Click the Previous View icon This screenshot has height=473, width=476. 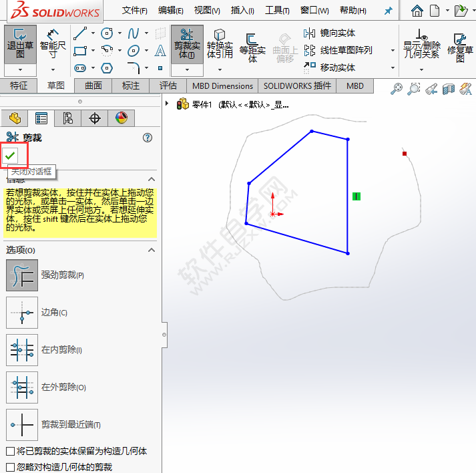pos(431,89)
